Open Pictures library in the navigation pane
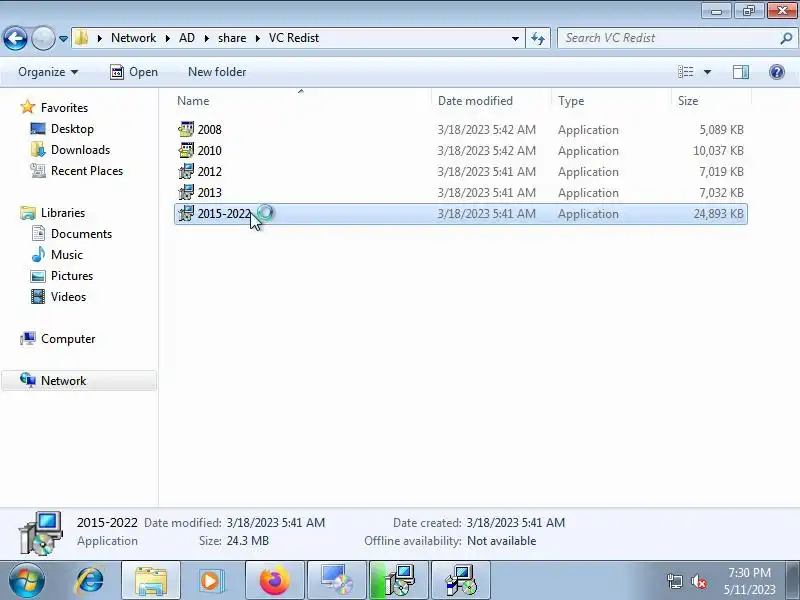 [62, 276]
